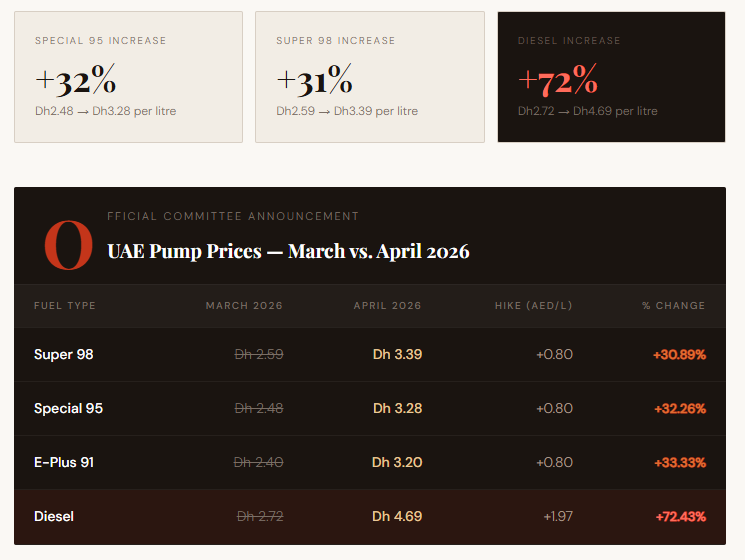Screen dimensions: 745x560
Task: Click the Dh 4.69 April diesel price
Action: click(x=397, y=516)
